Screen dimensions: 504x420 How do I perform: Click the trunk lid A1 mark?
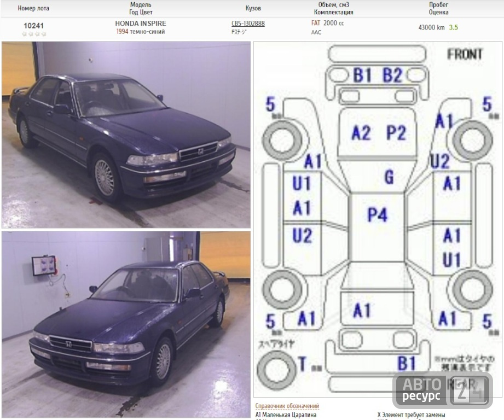[x=362, y=311]
